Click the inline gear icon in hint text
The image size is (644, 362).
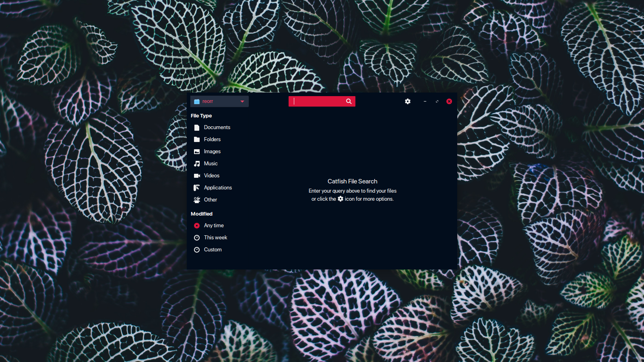[x=341, y=199]
